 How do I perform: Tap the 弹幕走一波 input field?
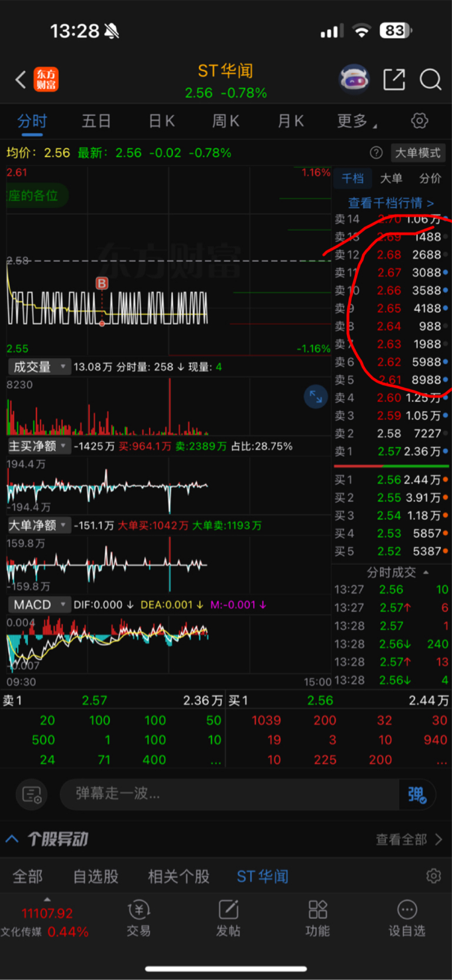coord(230,794)
